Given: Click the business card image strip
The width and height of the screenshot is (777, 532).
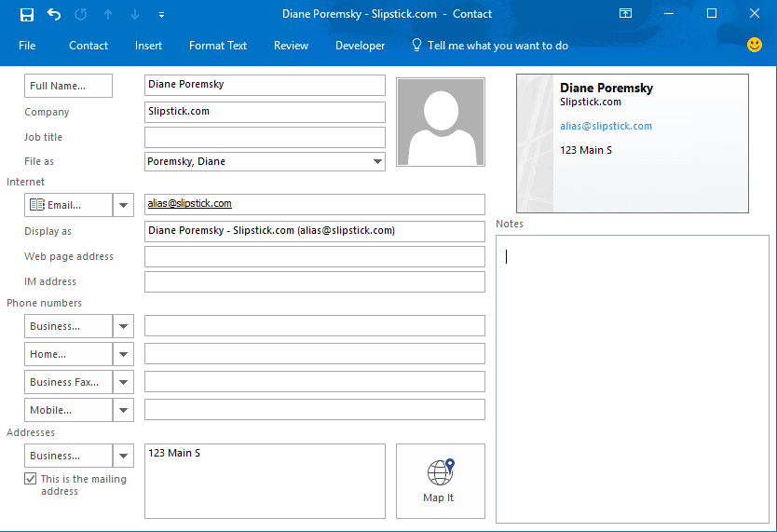Looking at the screenshot, I should [x=535, y=143].
